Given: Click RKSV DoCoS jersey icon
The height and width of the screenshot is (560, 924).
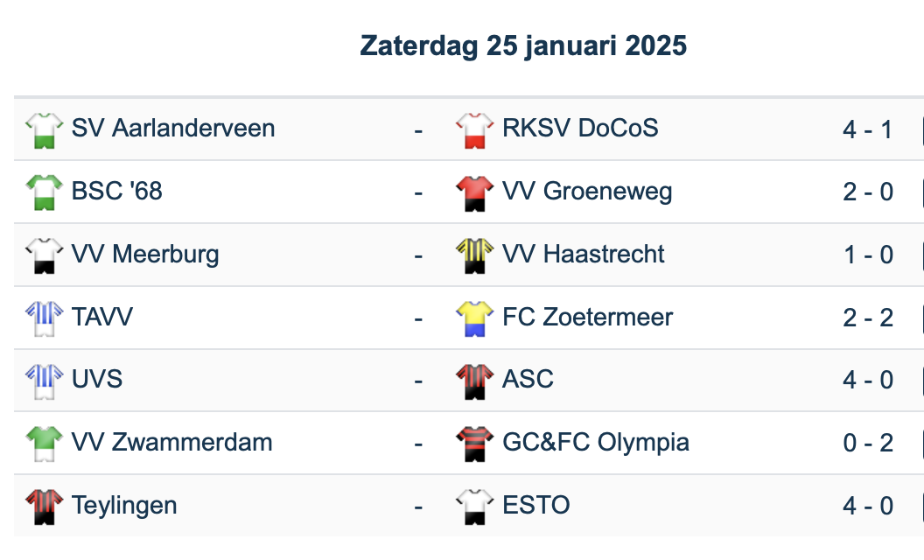Looking at the screenshot, I should pos(475,129).
